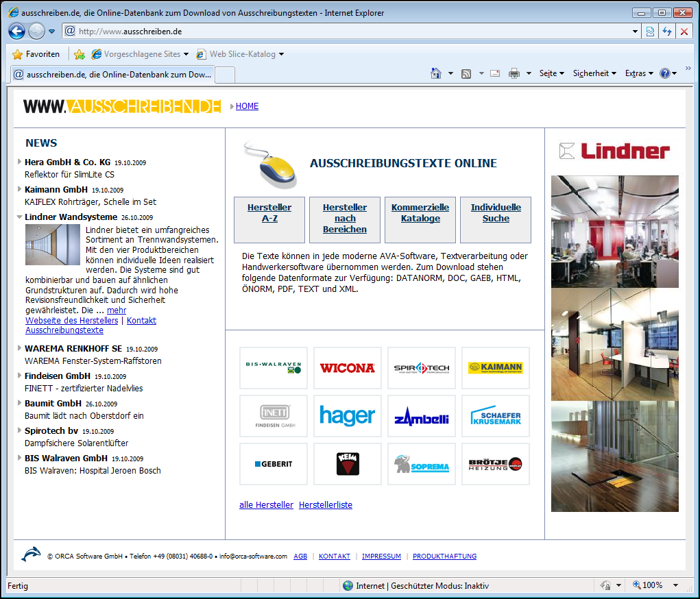Viewport: 700px width, 599px height.
Task: Open the zoom level 100% dropdown arrow
Action: tap(675, 585)
